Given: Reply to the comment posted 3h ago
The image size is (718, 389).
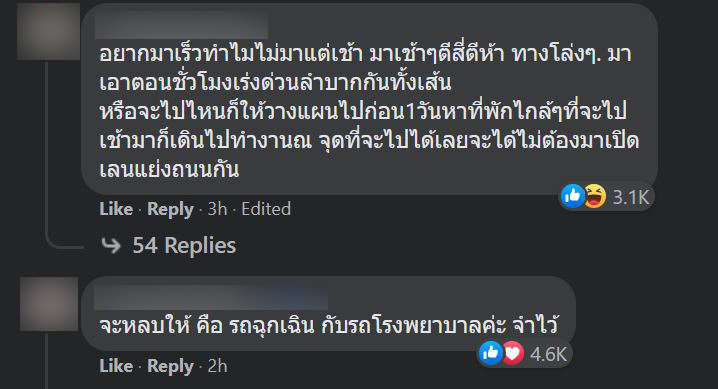Looking at the screenshot, I should coord(170,209).
